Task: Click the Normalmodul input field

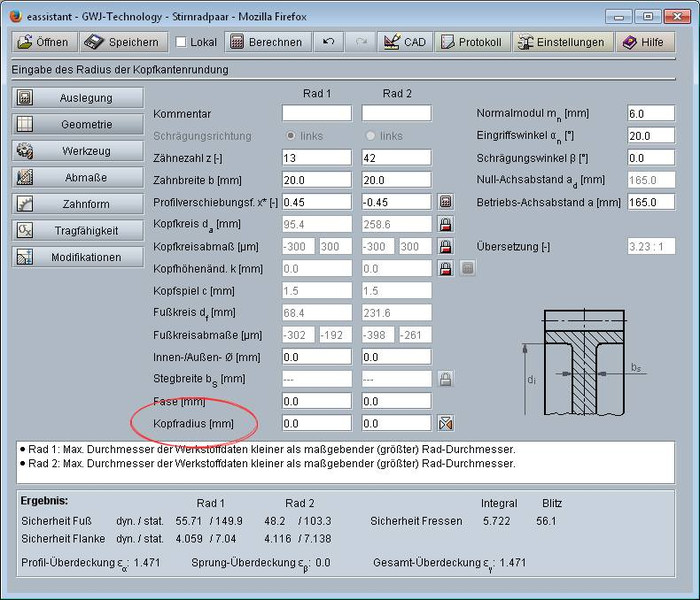Action: 651,114
